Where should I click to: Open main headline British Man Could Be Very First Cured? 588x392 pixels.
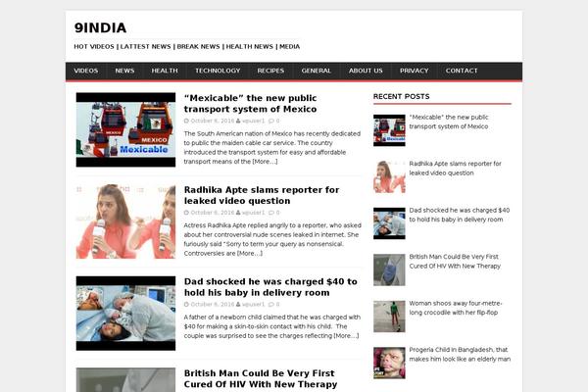[x=261, y=379]
